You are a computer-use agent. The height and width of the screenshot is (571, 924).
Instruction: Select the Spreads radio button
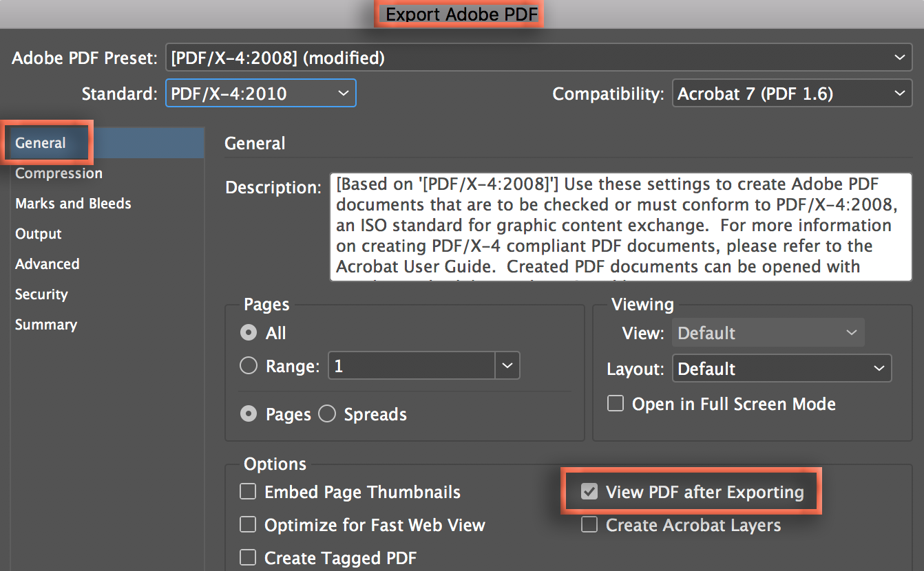pos(327,414)
